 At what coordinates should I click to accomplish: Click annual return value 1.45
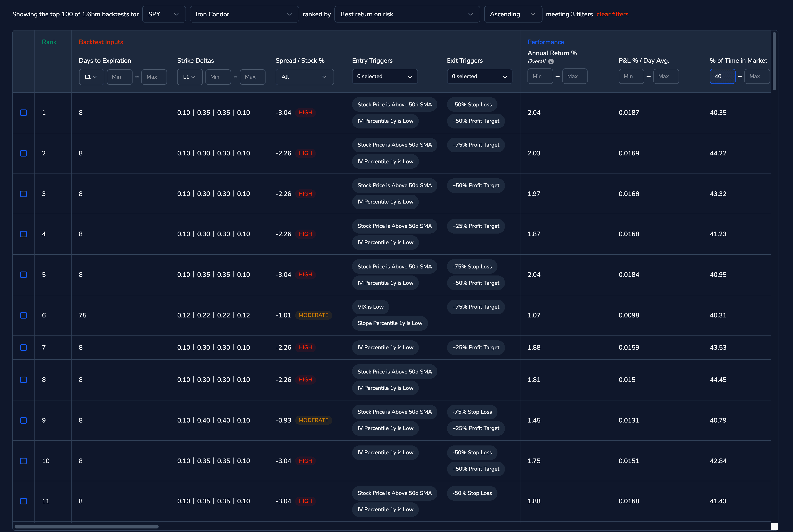coord(534,420)
